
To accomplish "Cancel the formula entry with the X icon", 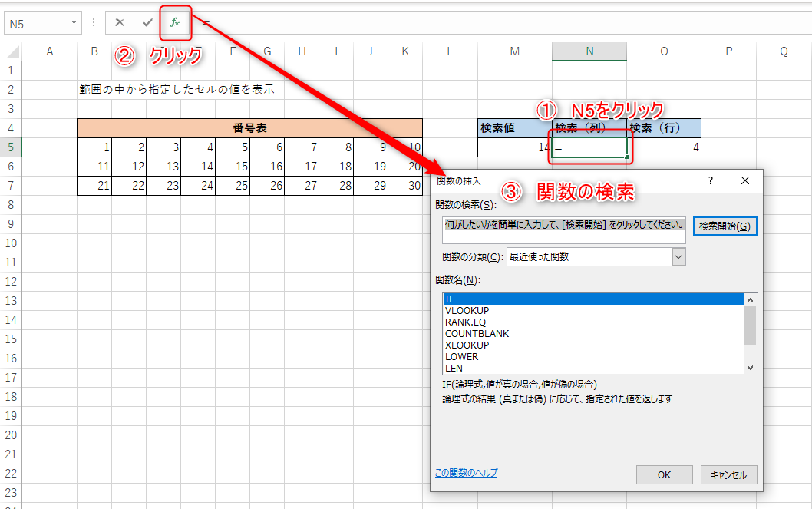I will point(120,22).
